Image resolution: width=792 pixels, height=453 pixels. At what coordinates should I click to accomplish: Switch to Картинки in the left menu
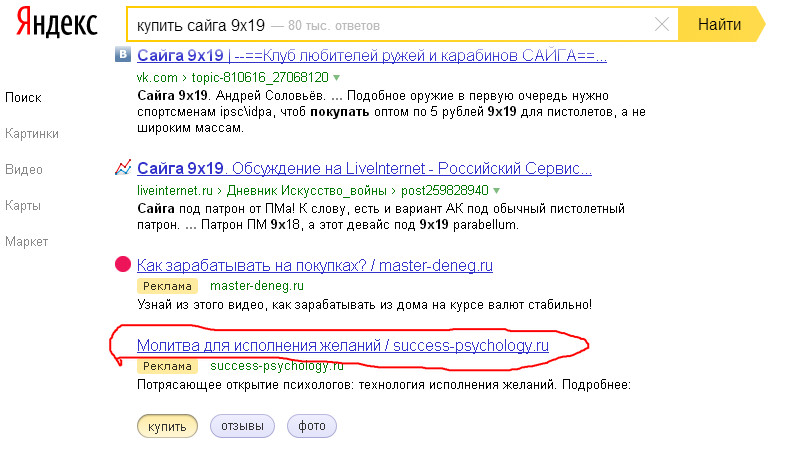point(32,133)
